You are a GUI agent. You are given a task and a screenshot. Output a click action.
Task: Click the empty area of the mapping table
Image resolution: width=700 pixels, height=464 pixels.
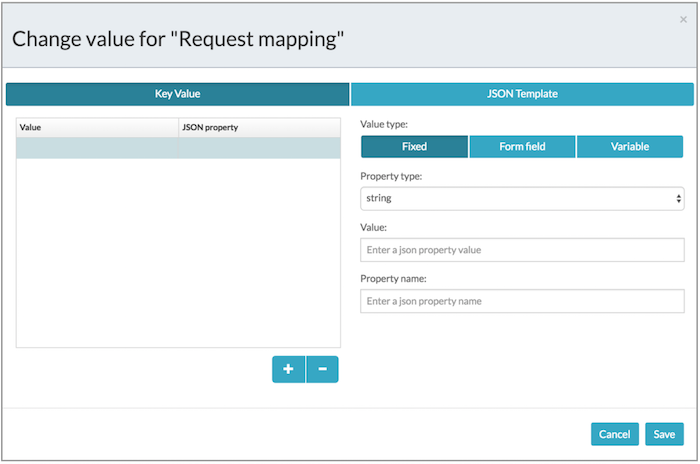tap(178, 260)
